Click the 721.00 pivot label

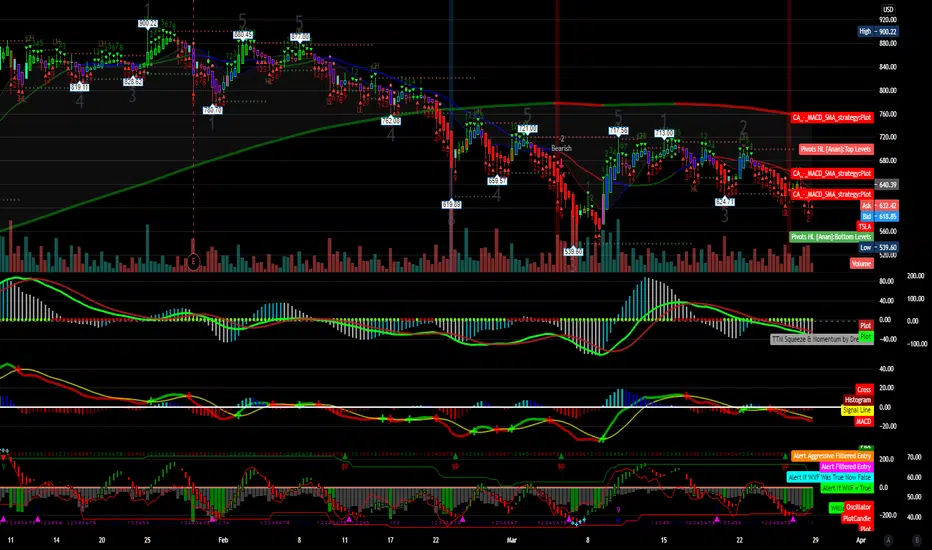527,128
